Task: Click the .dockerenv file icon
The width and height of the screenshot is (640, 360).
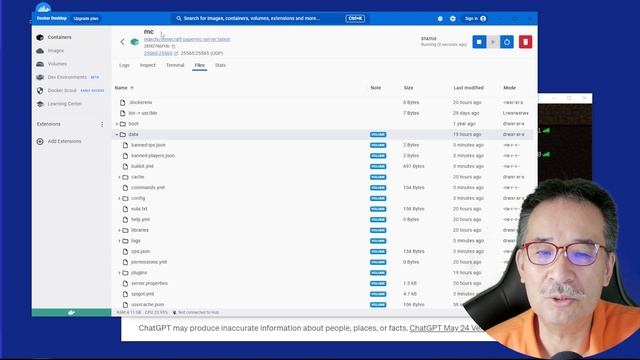Action: click(122, 102)
